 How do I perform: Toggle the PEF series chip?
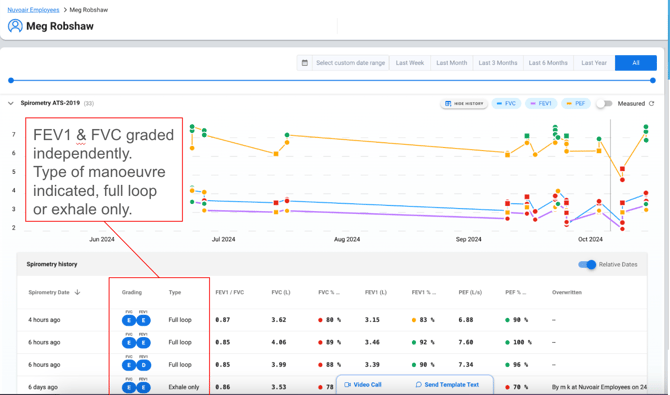click(x=576, y=103)
